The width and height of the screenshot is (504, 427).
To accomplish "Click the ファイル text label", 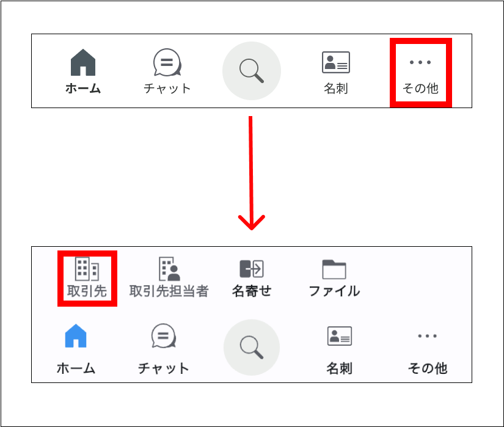I will [x=334, y=291].
